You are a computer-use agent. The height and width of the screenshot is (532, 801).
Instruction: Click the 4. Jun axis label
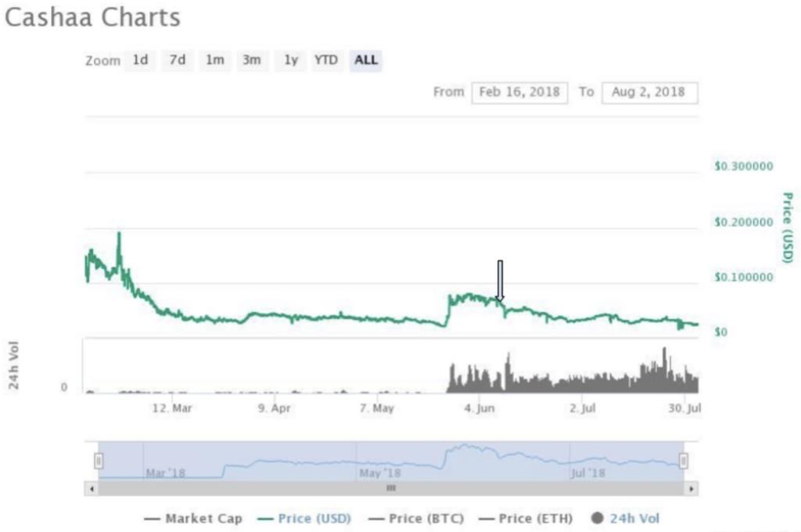click(x=480, y=408)
